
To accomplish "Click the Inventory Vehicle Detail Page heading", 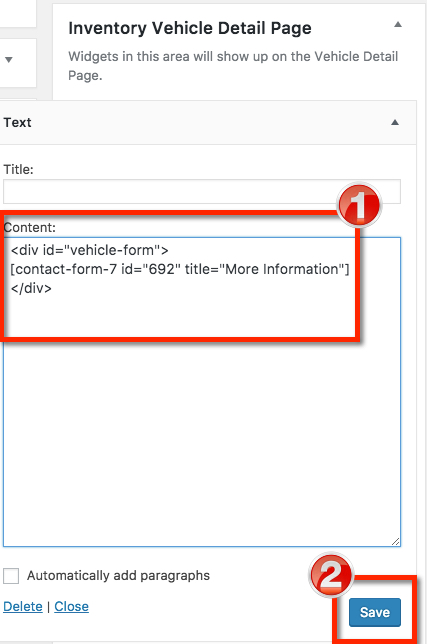I will coord(190,28).
